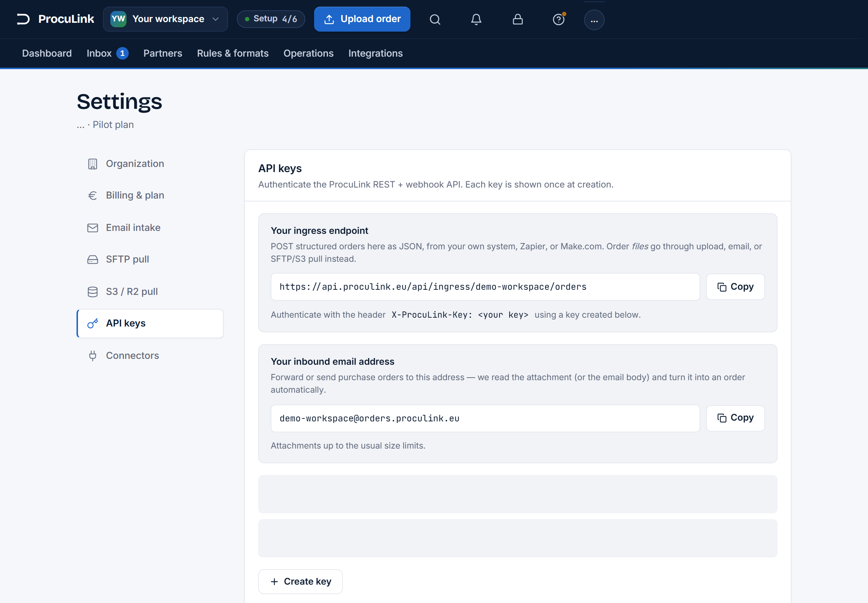Click 'Your ingress endpoint' heading
Screen dimensions: 868x603
[319, 231]
